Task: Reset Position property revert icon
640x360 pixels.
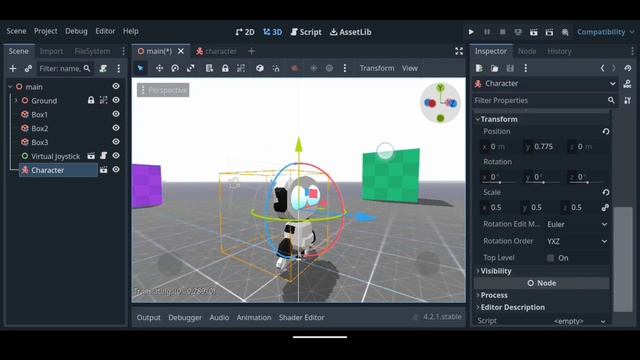Action: click(x=606, y=131)
